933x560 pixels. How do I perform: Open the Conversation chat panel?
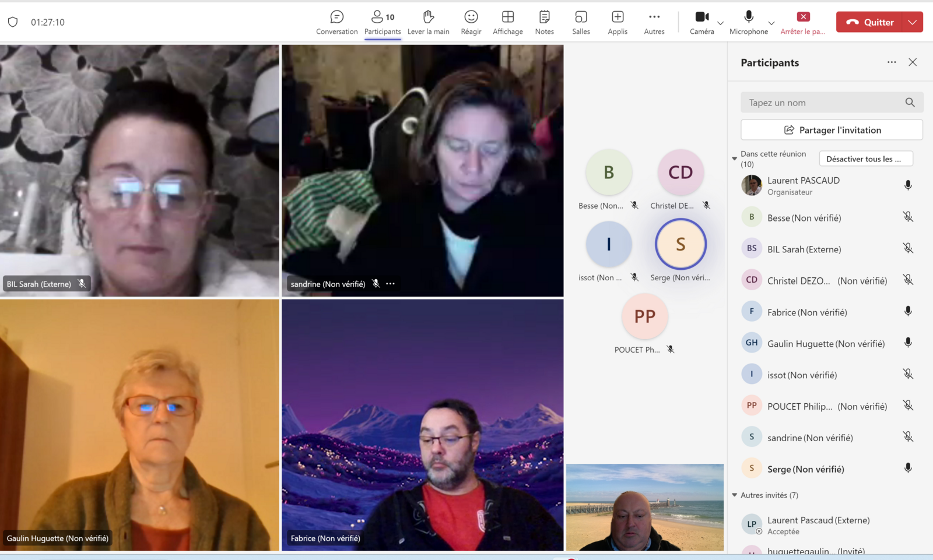point(336,22)
